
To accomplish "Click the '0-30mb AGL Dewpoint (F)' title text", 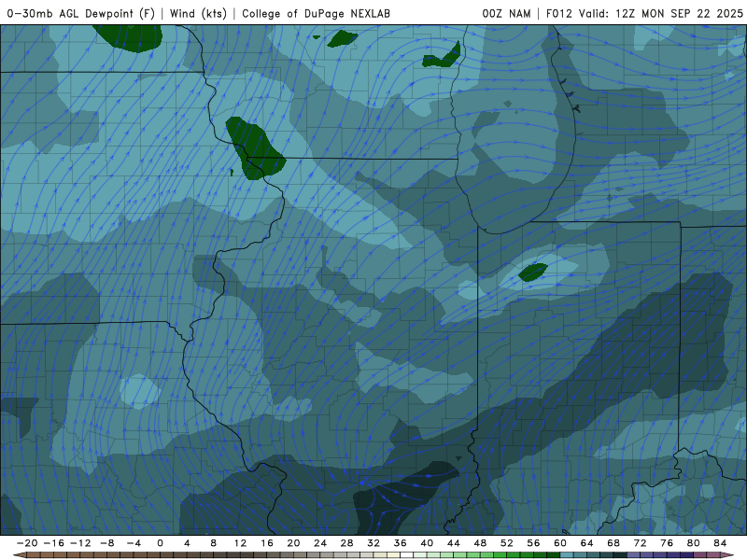I will (x=81, y=13).
